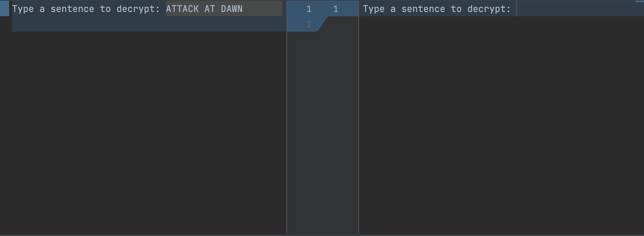Click the change stripe mark in top-right corner
644x236 pixels.
pyautogui.click(x=639, y=2)
